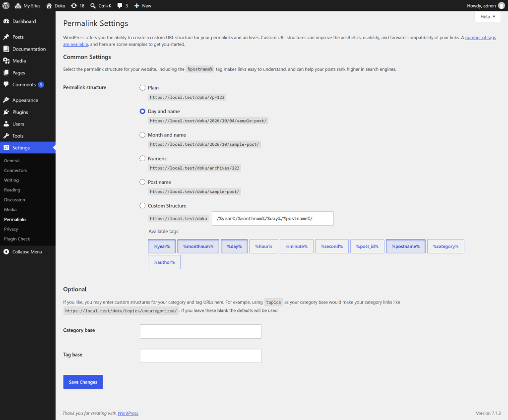This screenshot has height=420, width=508.
Task: Focus the custom structure text field
Action: click(273, 219)
